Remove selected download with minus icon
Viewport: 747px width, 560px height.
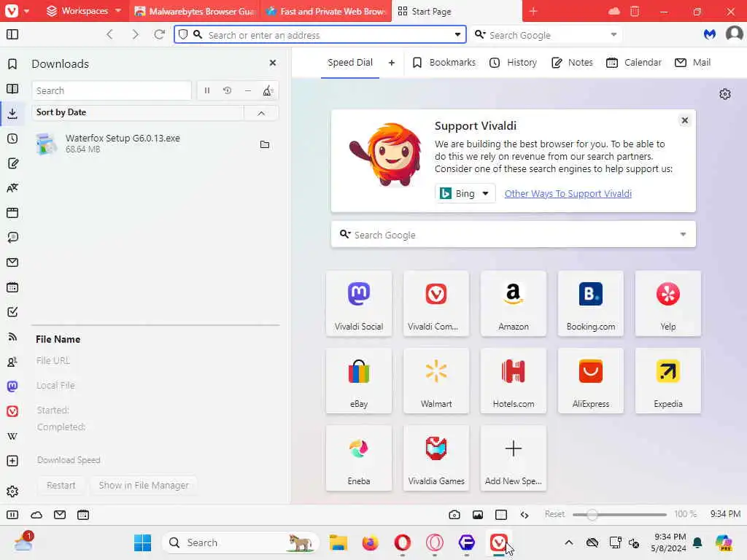(x=248, y=90)
